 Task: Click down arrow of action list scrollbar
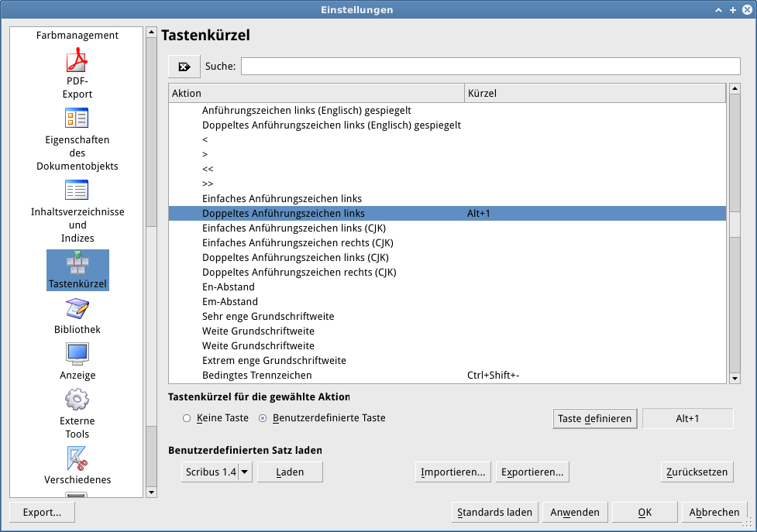coord(735,379)
